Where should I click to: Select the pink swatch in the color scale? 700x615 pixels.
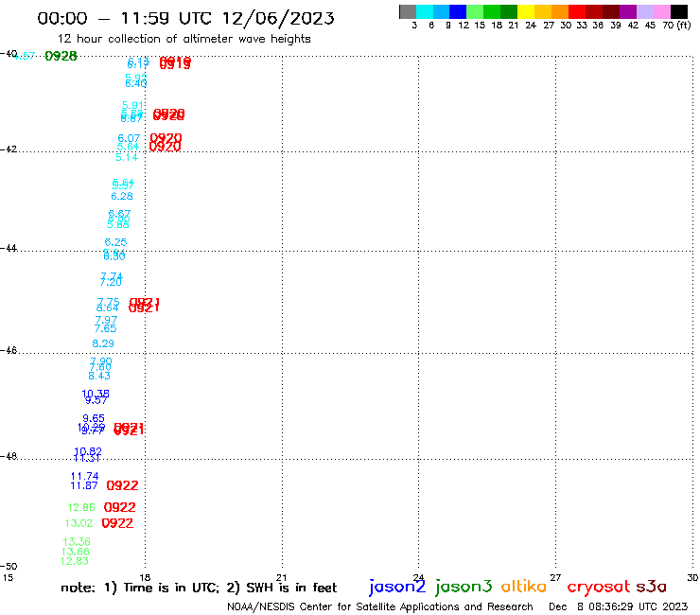click(662, 11)
